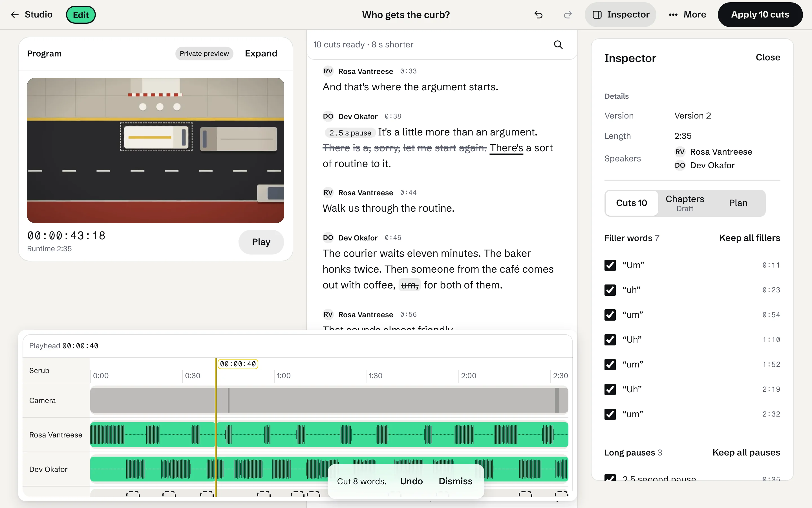Open transcript search magnifier
Screen dimensions: 812x508
[558, 45]
